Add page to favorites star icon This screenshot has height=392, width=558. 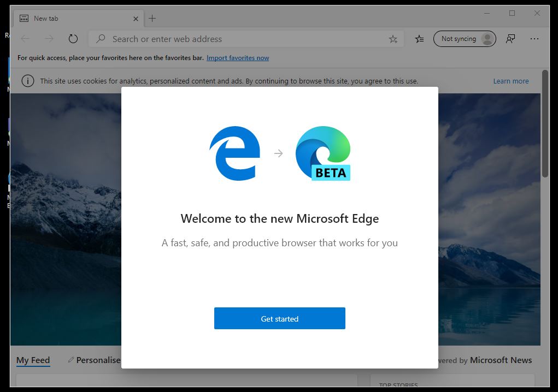(x=393, y=39)
